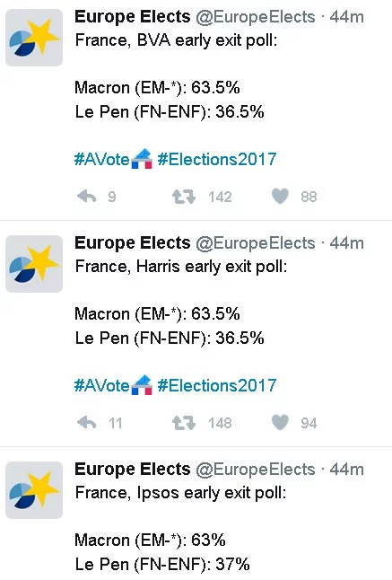Retweet the BVA early exit poll tweet
Viewport: 392px width, 580px height.
click(x=184, y=197)
